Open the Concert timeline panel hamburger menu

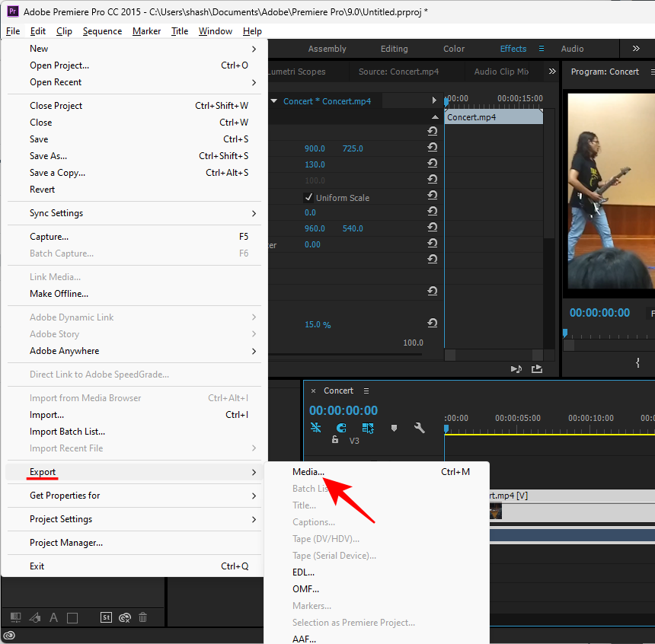pos(366,391)
